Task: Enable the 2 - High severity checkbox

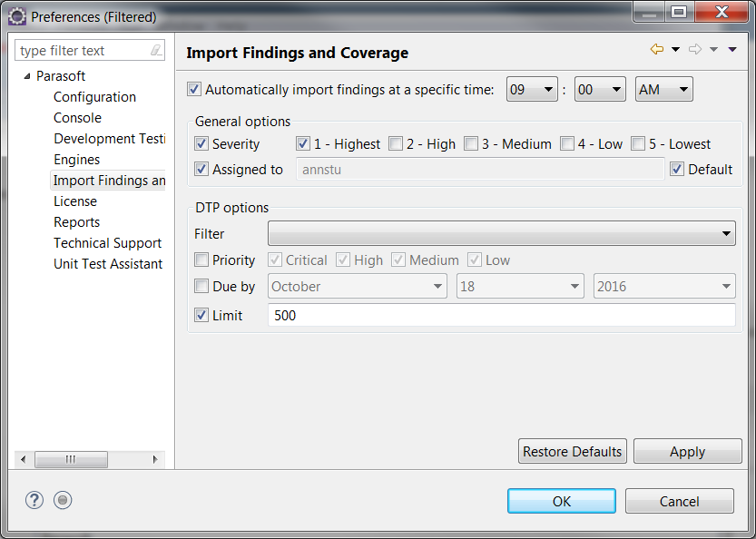Action: coord(396,143)
